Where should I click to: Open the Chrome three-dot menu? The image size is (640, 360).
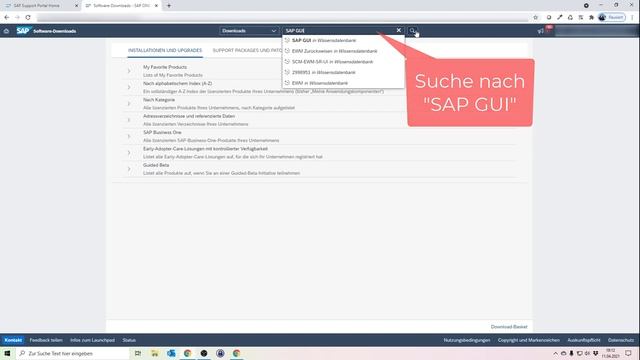(x=632, y=18)
